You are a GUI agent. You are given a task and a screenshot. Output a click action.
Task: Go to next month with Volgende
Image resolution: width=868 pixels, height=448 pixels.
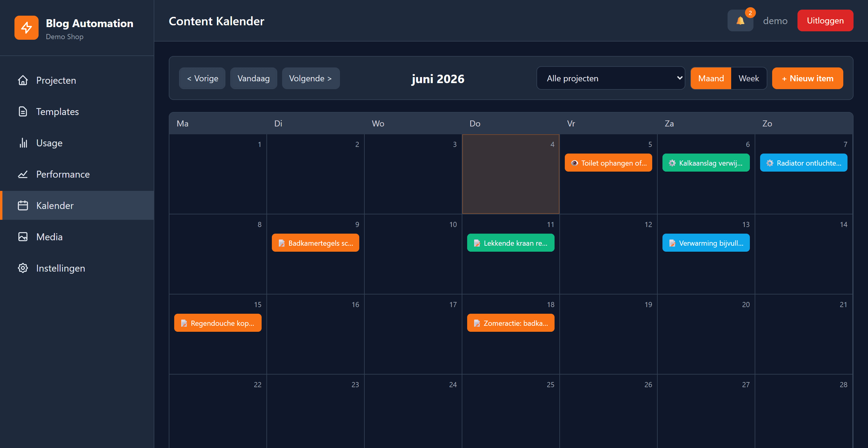pyautogui.click(x=311, y=78)
